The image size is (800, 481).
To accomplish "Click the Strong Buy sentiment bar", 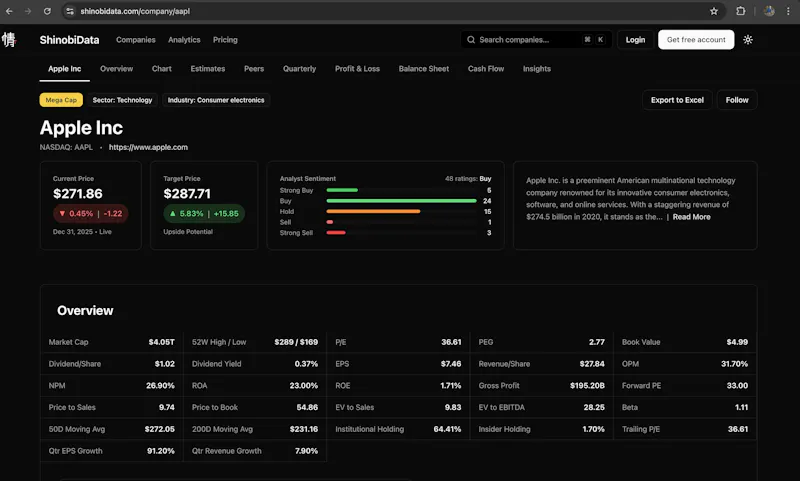I will [342, 190].
